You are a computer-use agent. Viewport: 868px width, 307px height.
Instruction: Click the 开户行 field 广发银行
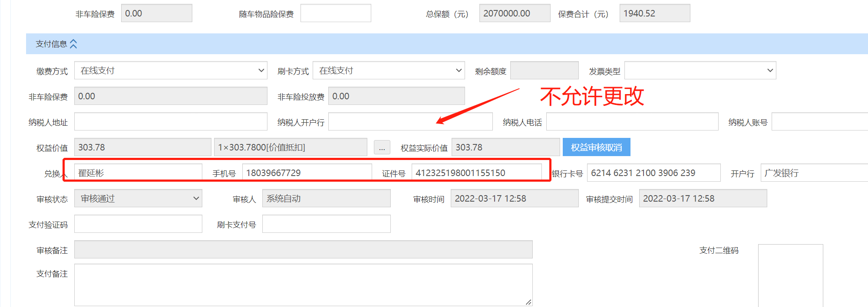click(814, 173)
